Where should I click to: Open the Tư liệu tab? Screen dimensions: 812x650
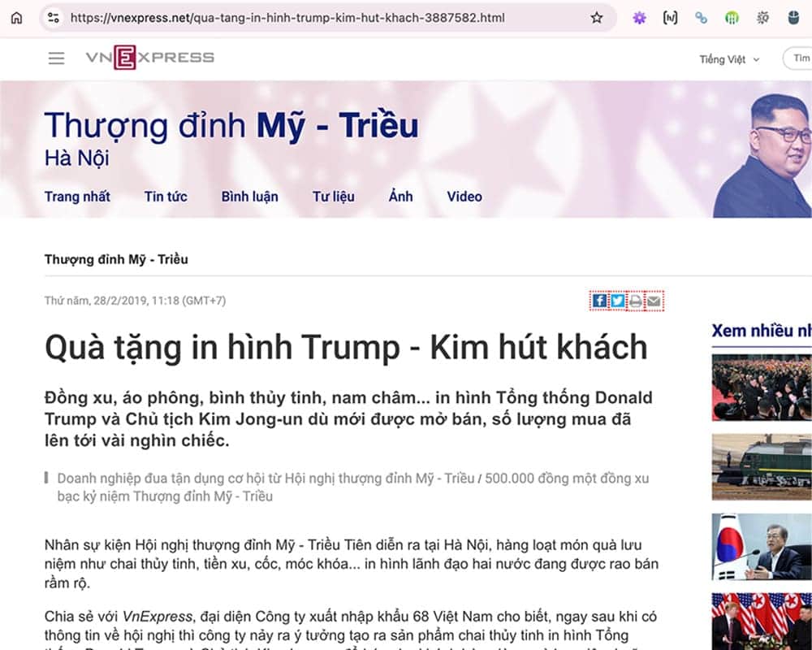click(334, 197)
